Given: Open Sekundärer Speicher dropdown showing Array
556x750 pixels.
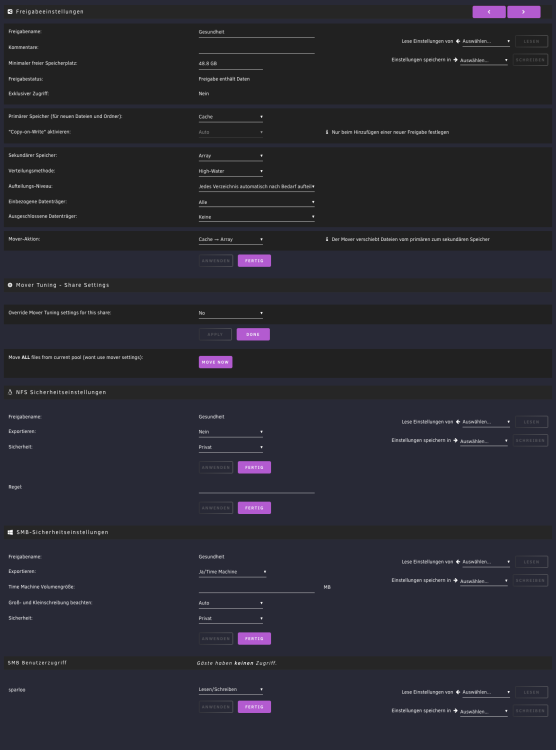Looking at the screenshot, I should (231, 155).
